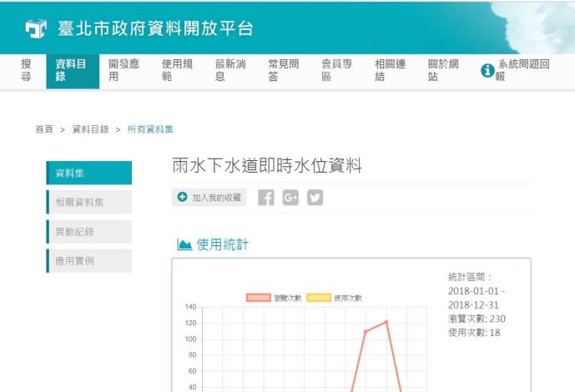
Task: Click the site title 臺北市政府資料開放平台
Action: pyautogui.click(x=155, y=28)
